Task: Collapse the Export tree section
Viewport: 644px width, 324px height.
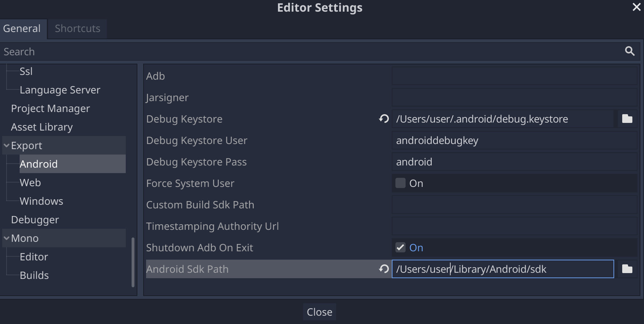Action: (7, 145)
